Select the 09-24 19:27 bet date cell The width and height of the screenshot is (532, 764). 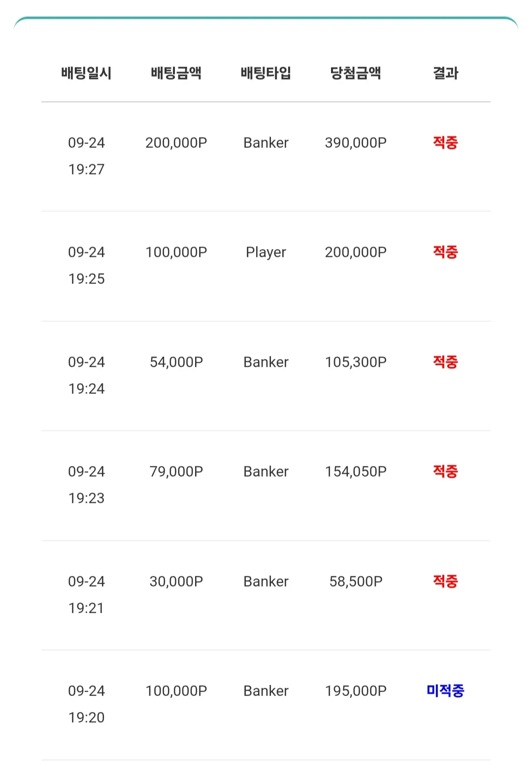[86, 156]
